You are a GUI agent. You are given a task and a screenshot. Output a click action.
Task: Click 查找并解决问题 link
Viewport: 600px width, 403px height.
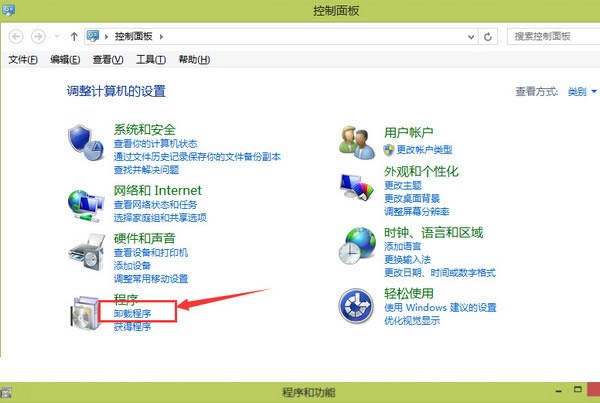[146, 170]
